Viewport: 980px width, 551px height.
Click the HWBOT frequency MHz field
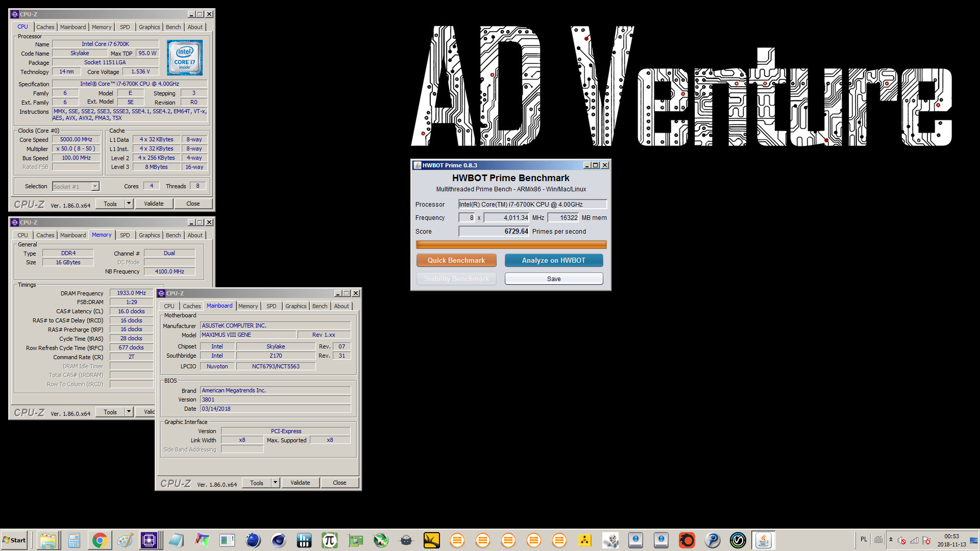tap(507, 217)
